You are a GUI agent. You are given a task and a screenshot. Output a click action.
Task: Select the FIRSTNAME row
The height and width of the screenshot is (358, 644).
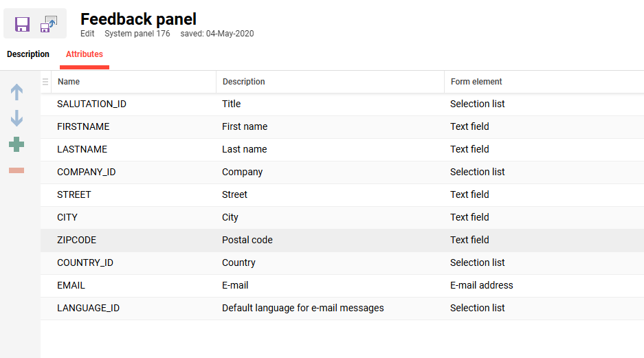tap(83, 126)
